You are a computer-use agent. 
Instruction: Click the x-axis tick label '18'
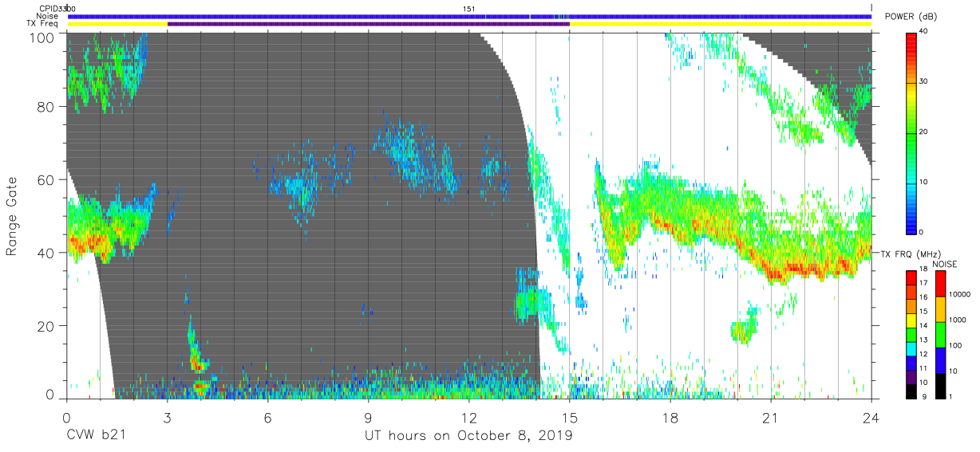670,417
